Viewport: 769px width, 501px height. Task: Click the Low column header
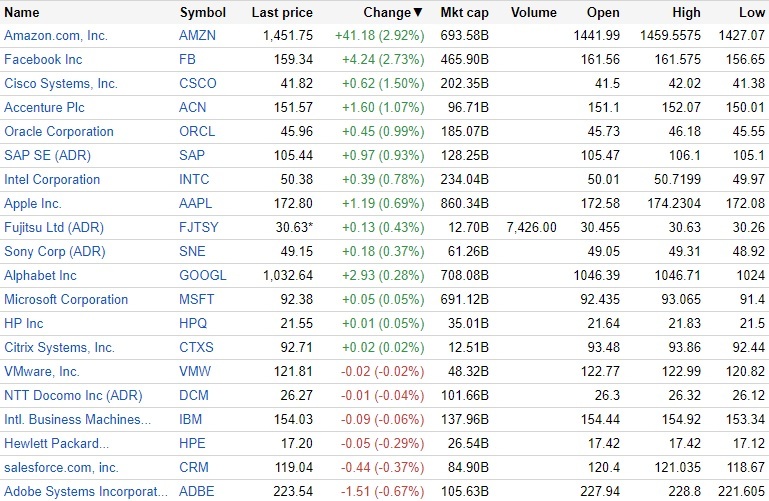coord(751,13)
